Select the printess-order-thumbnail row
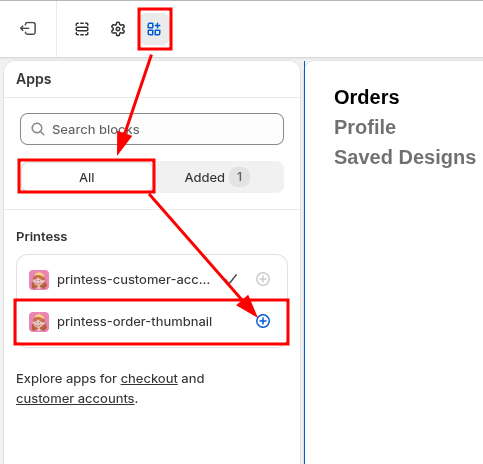The height and width of the screenshot is (464, 483). click(x=152, y=322)
